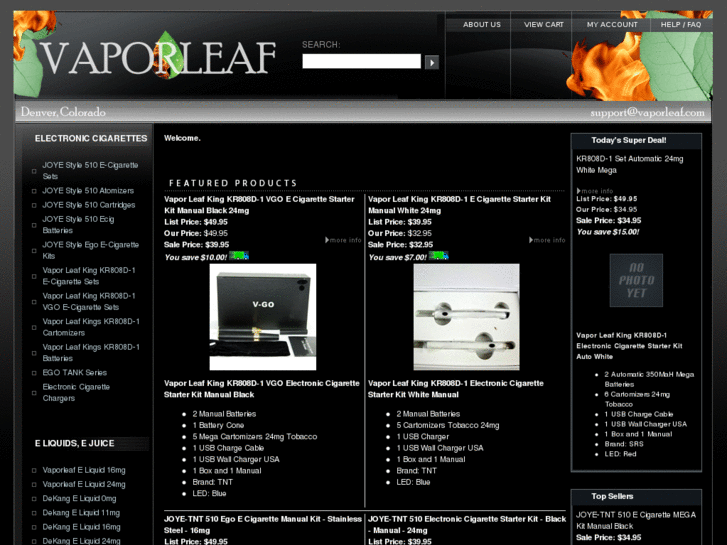727x545 pixels.
Task: Focus the search text field
Action: click(362, 61)
